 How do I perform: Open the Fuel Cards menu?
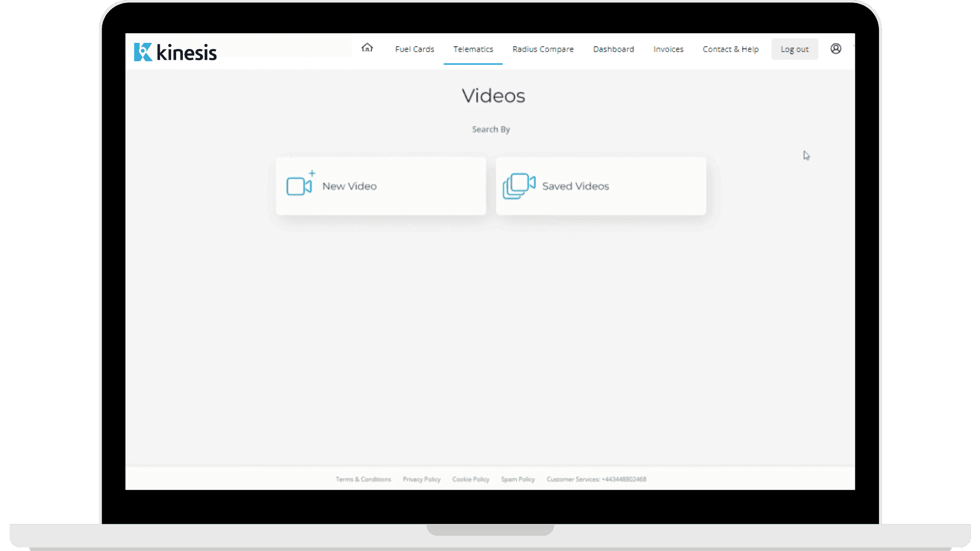(414, 49)
